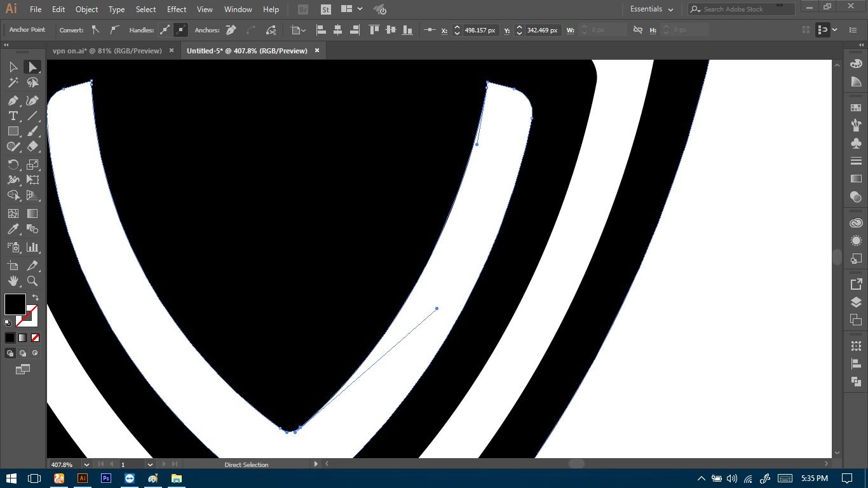Convert selected anchor points to smooth

click(114, 30)
